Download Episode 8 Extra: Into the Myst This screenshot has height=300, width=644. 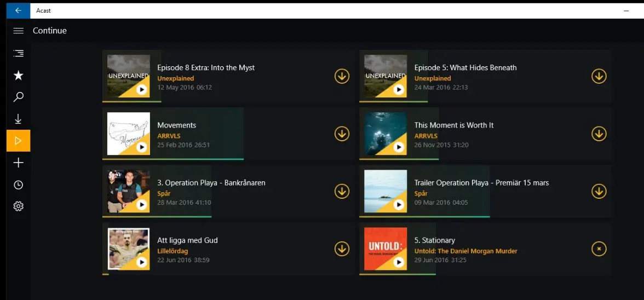pos(342,76)
